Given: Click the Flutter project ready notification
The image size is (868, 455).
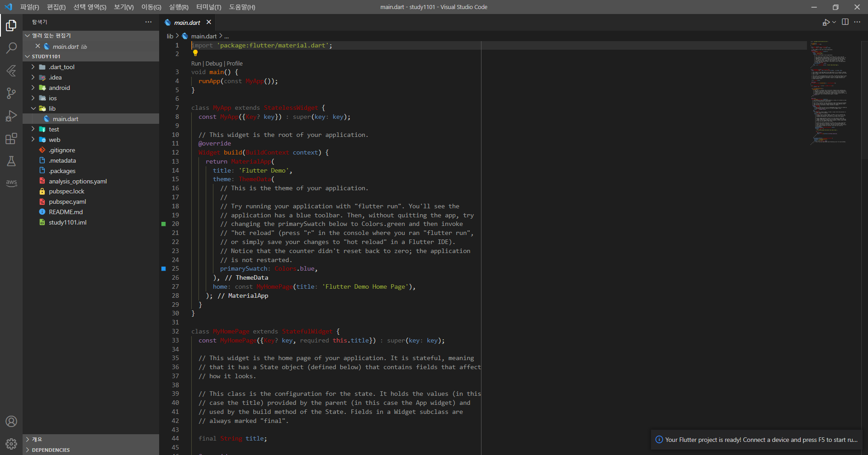Looking at the screenshot, I should pyautogui.click(x=757, y=440).
